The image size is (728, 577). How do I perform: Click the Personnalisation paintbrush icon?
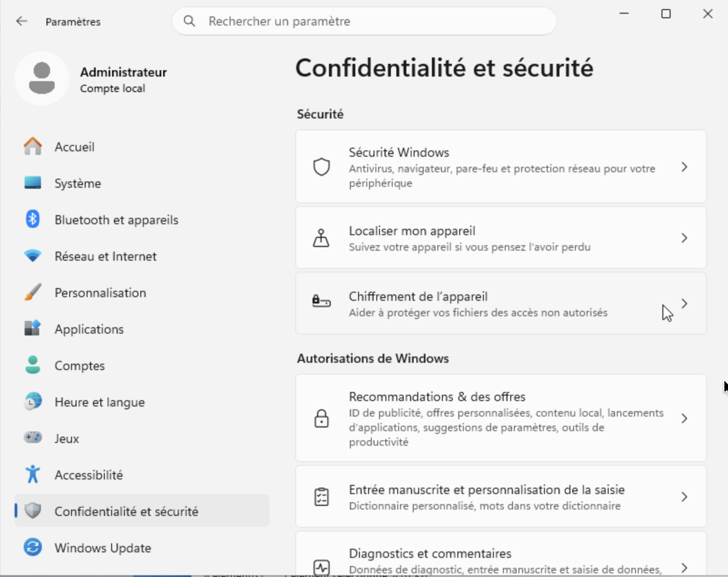[x=32, y=292]
